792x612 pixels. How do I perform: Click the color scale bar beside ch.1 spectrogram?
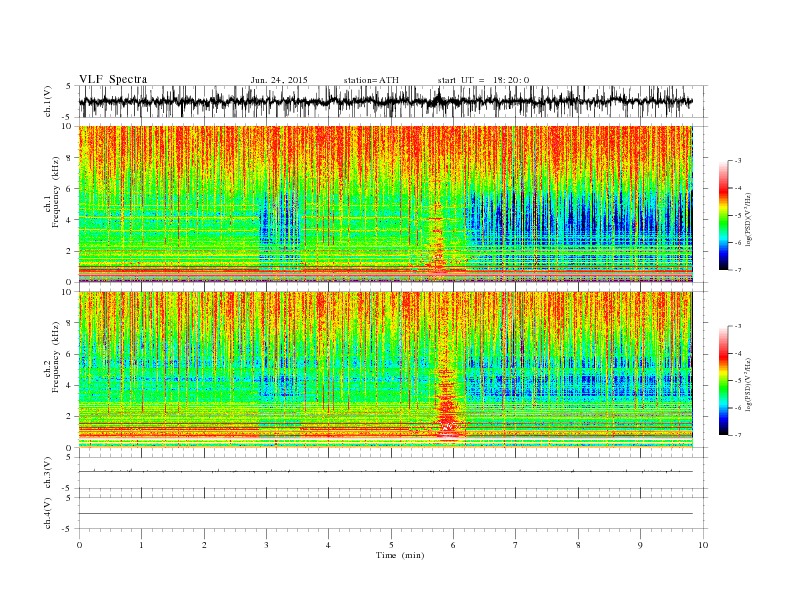pos(723,215)
